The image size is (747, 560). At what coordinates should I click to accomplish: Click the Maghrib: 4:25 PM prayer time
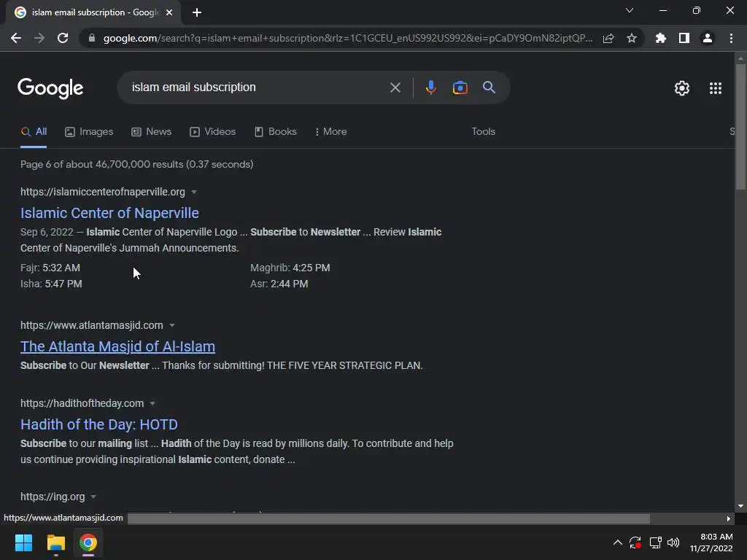coord(290,268)
